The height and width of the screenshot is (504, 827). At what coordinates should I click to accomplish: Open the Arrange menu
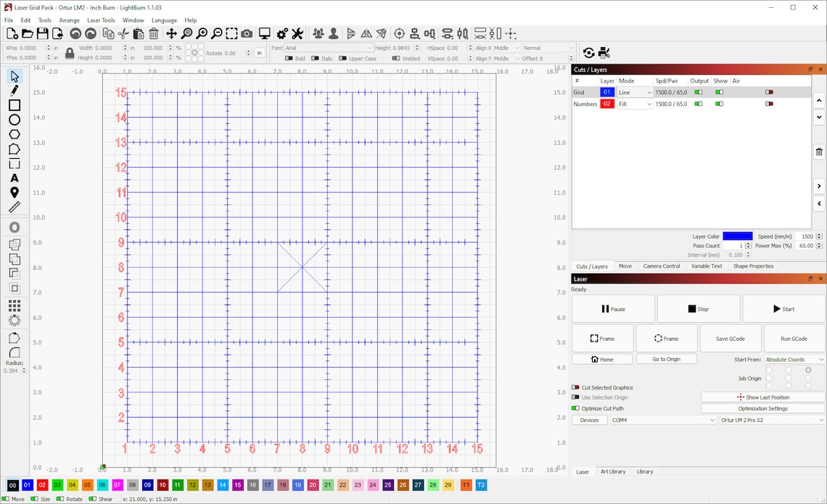69,20
